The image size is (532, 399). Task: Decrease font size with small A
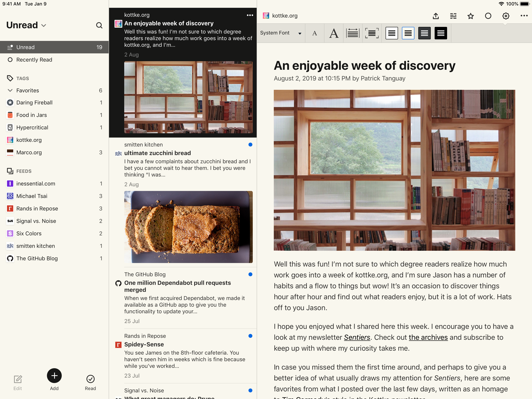click(314, 33)
